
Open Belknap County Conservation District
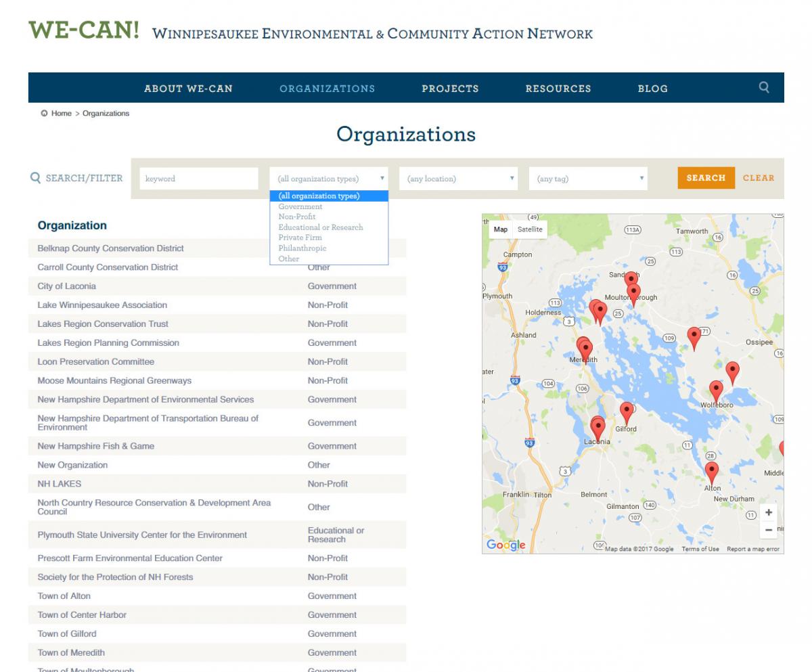[x=111, y=248]
